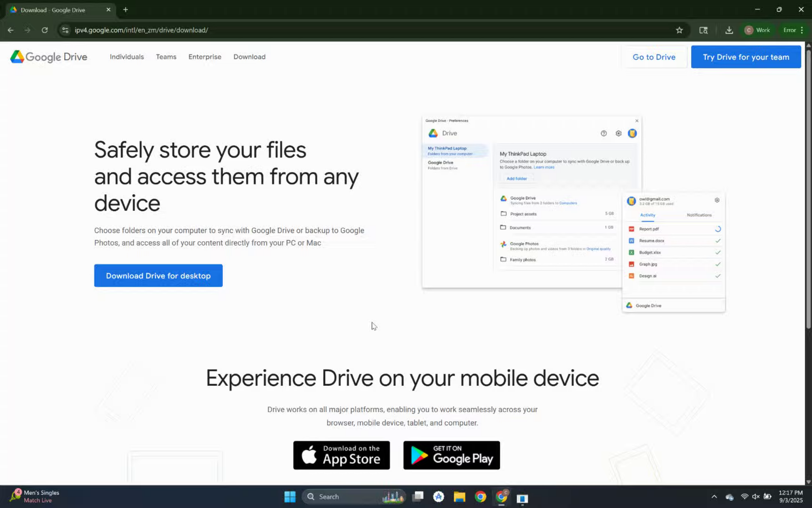Open the tab search icon in toolbar

point(703,30)
